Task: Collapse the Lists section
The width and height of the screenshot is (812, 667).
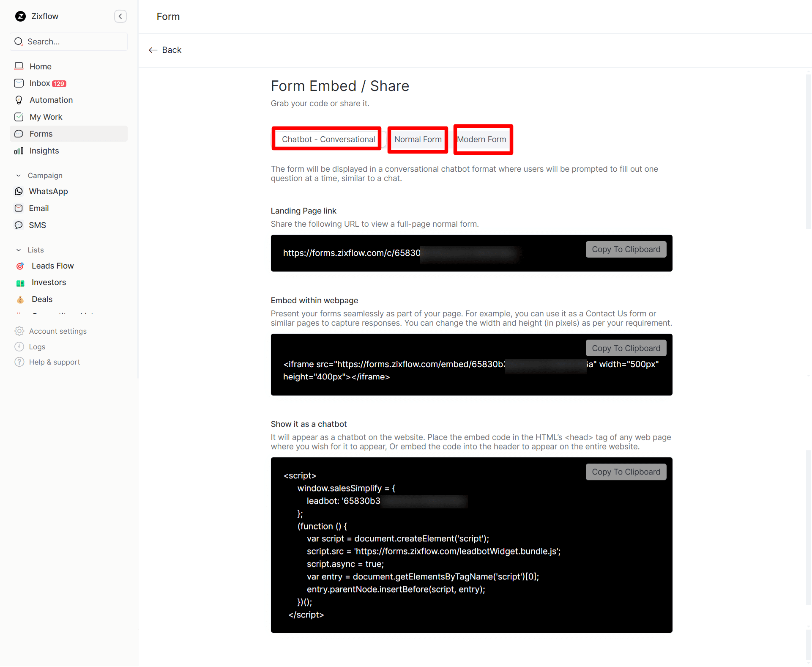Action: click(19, 250)
